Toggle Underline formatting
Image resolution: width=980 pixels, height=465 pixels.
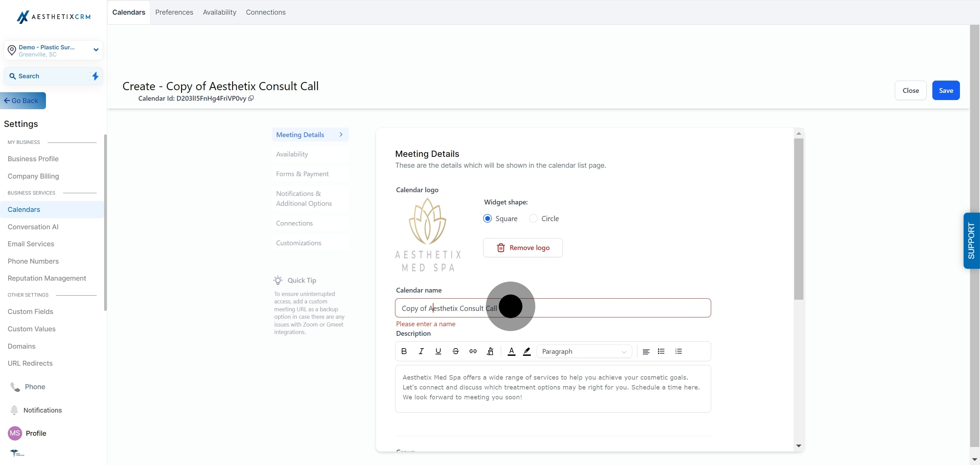(x=438, y=351)
